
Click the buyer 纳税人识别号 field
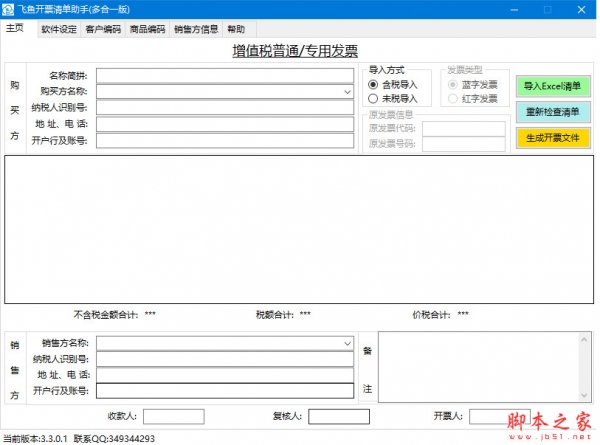pos(225,108)
